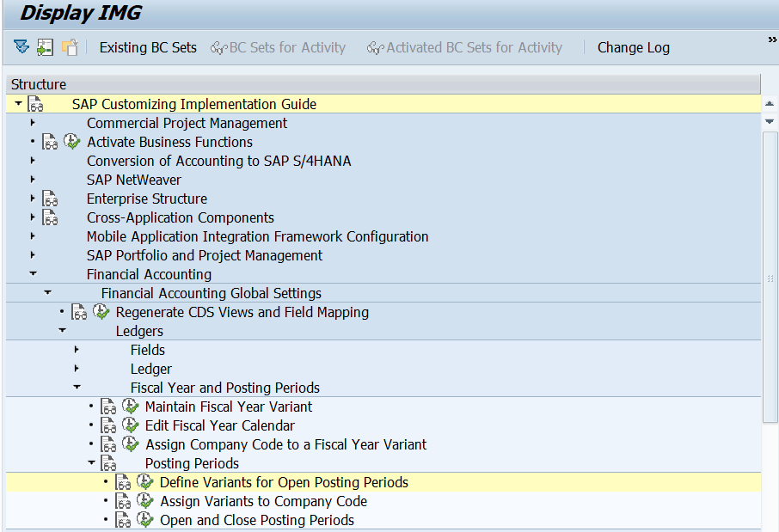Open documentation icon for Assign Company Code to Fiscal Year Variant
The image size is (779, 532).
pos(108,444)
